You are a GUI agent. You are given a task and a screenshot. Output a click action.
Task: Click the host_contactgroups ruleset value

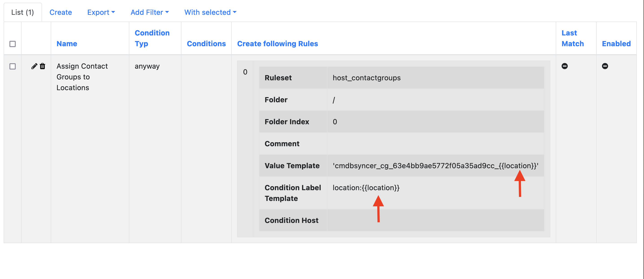click(366, 78)
